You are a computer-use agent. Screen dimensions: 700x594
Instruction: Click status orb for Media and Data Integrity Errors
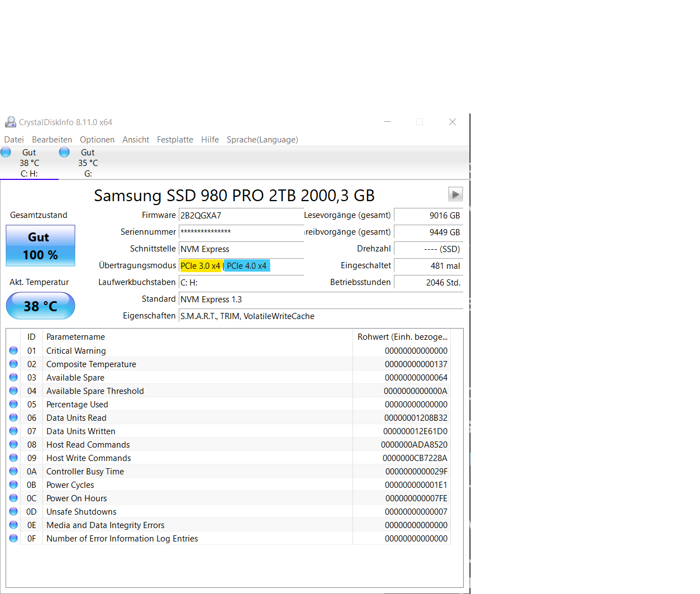pos(13,525)
